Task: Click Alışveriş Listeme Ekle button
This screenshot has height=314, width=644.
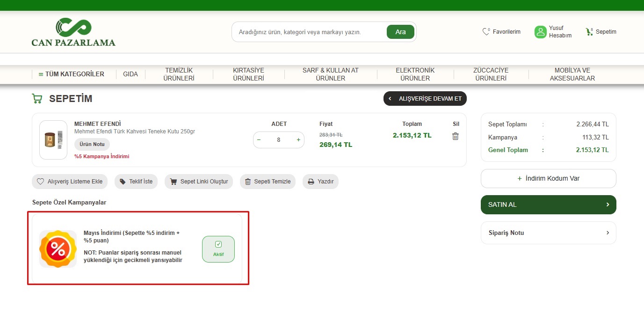Action: [x=70, y=182]
